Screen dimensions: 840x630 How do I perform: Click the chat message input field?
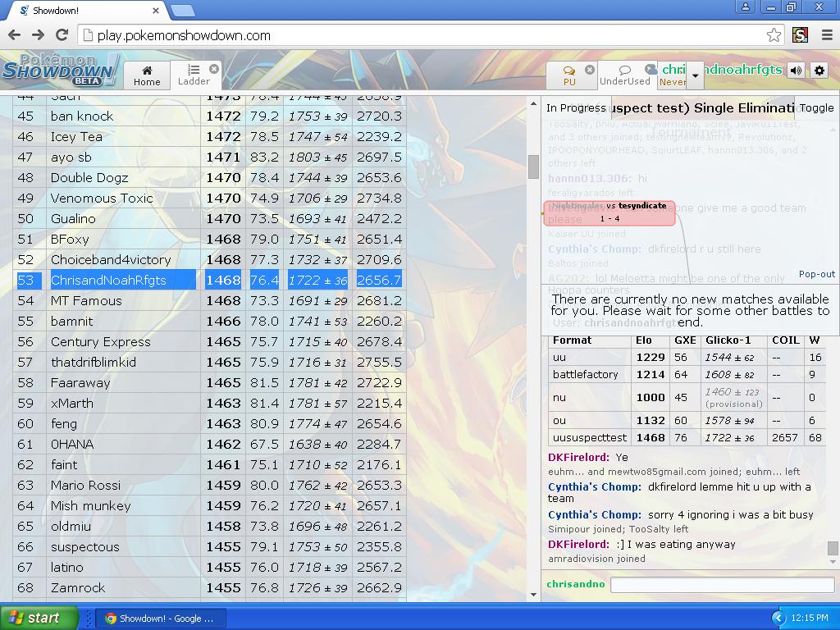pos(722,584)
